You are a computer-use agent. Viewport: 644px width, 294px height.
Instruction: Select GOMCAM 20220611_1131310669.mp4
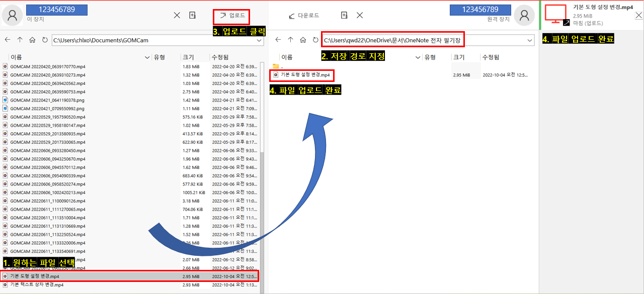[x=48, y=226]
